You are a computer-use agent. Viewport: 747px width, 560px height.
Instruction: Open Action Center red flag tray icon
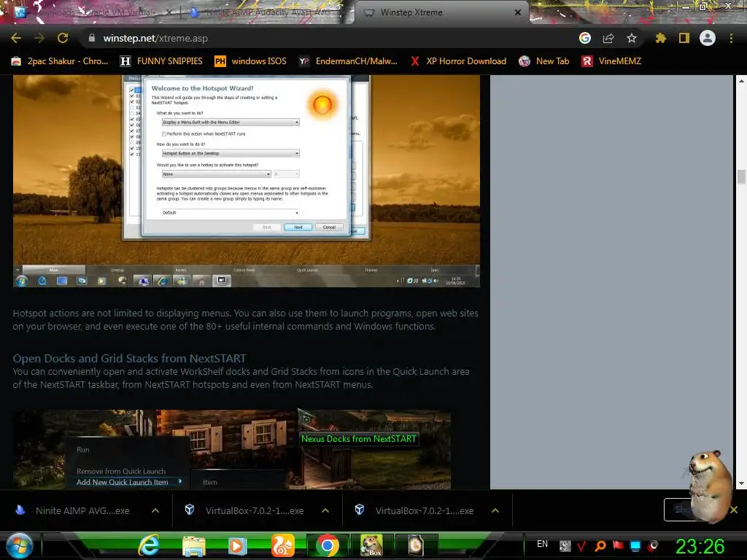[618, 545]
